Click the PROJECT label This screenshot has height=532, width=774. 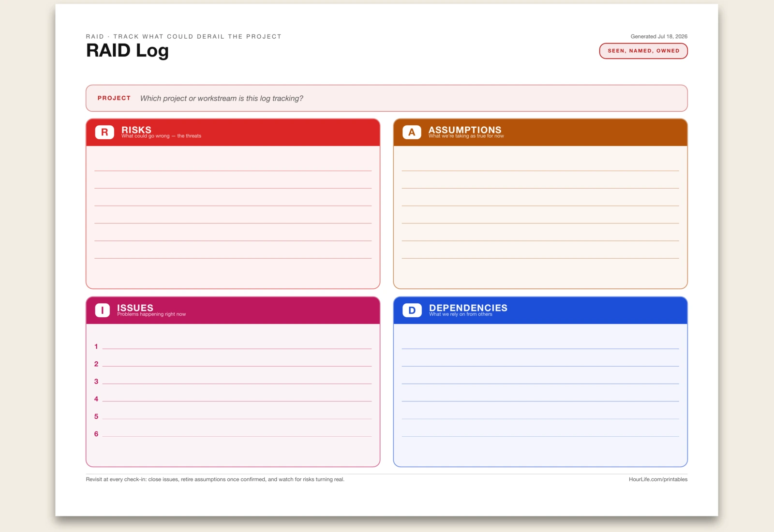point(114,98)
